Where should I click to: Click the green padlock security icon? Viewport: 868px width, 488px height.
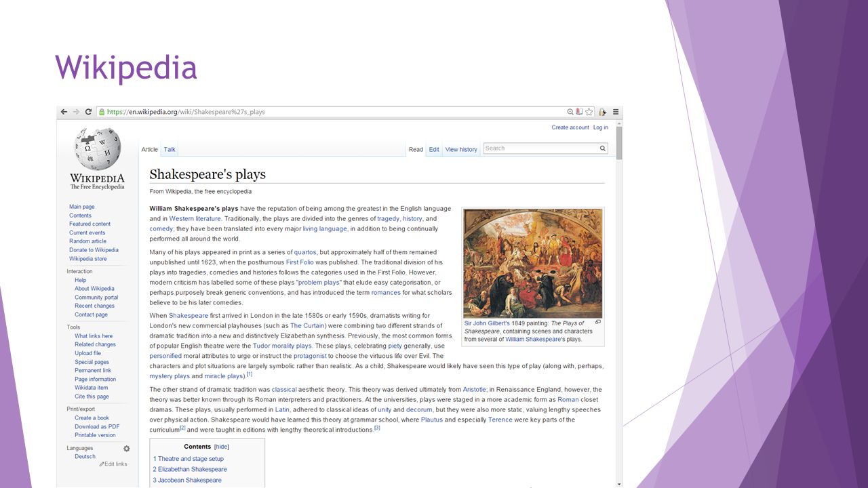(102, 112)
